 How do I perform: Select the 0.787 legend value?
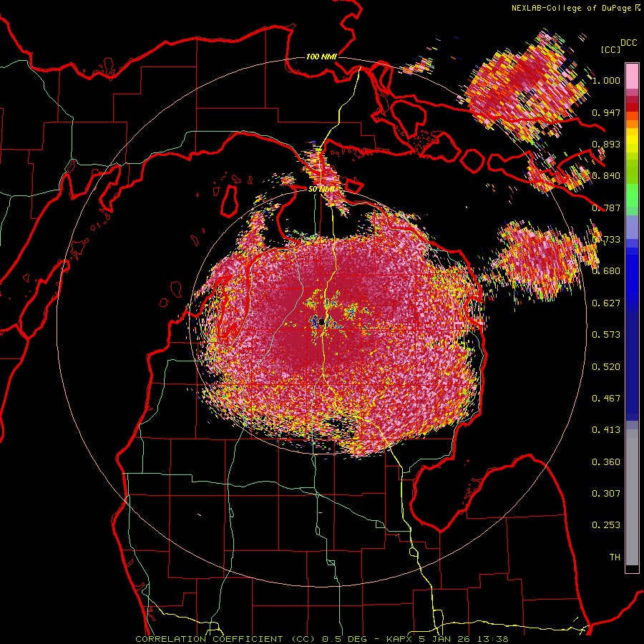pos(606,208)
